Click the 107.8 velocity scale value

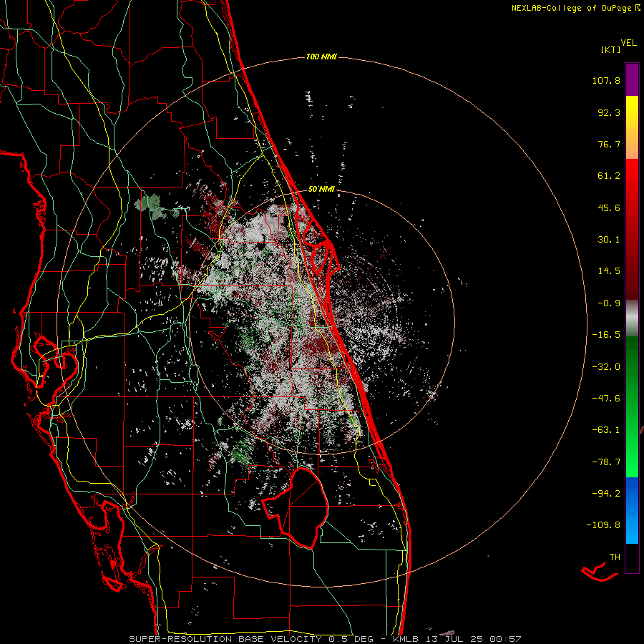pos(606,80)
